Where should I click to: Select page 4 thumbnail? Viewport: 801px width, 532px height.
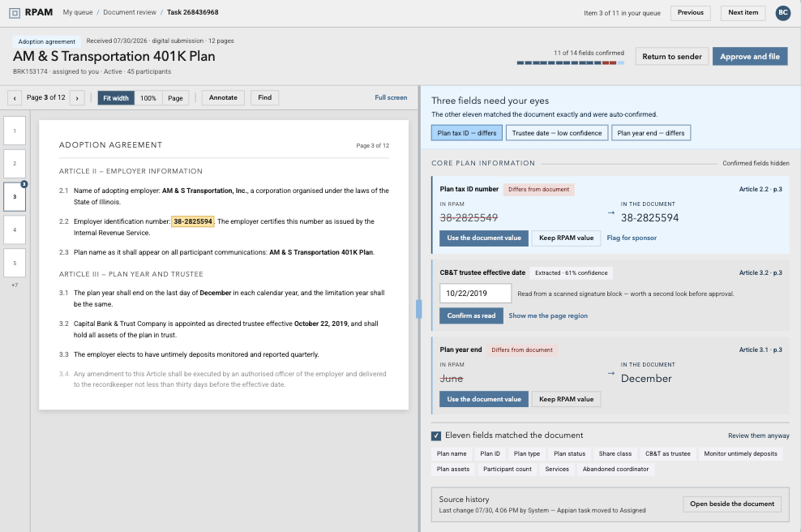point(15,230)
